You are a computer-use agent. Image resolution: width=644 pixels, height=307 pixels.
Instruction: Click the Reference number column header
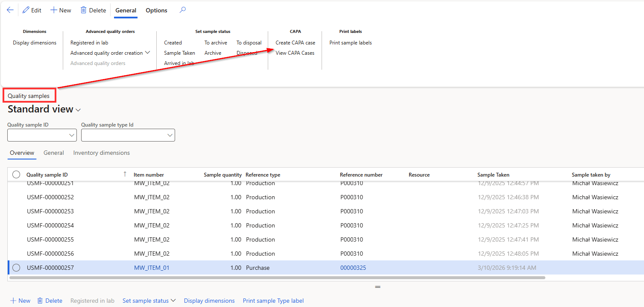(361, 174)
